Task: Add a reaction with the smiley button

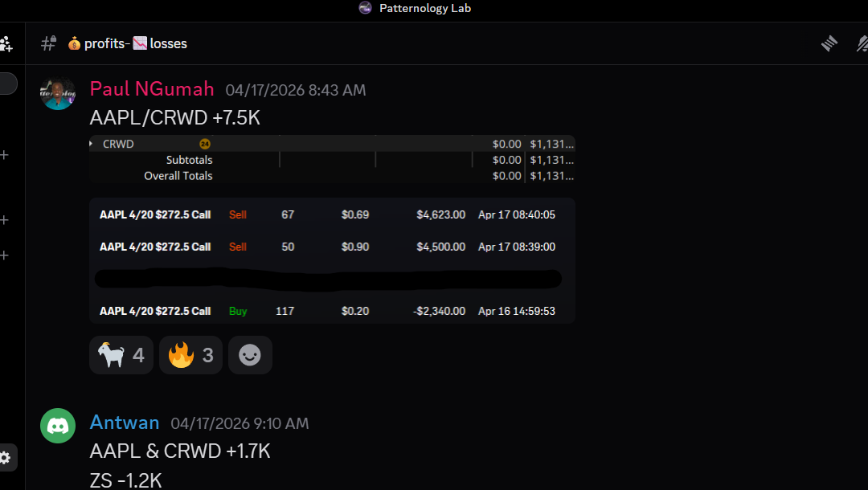Action: click(250, 355)
